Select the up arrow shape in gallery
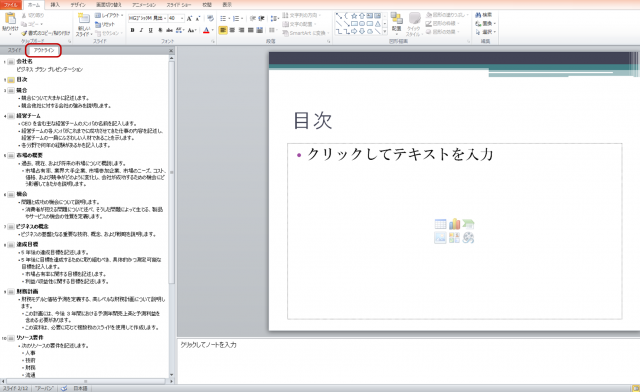The height and width of the screenshot is (392, 640). pyautogui.click(x=362, y=16)
